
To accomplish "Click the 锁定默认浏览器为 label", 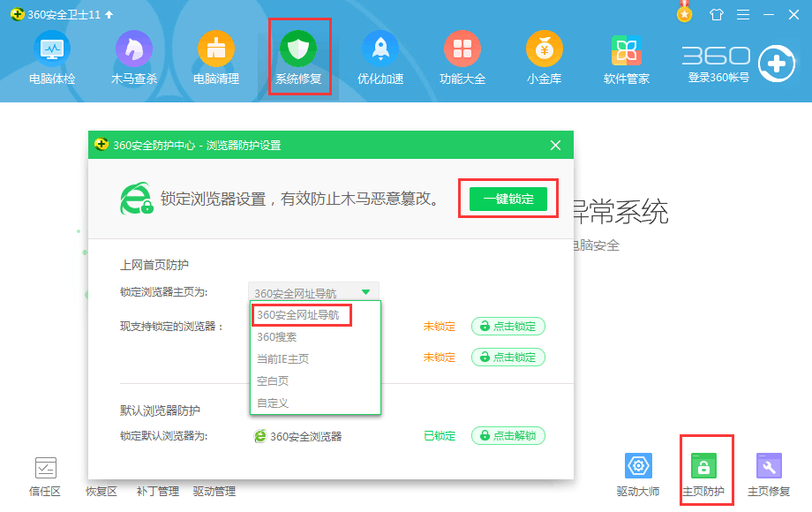I will (x=163, y=436).
